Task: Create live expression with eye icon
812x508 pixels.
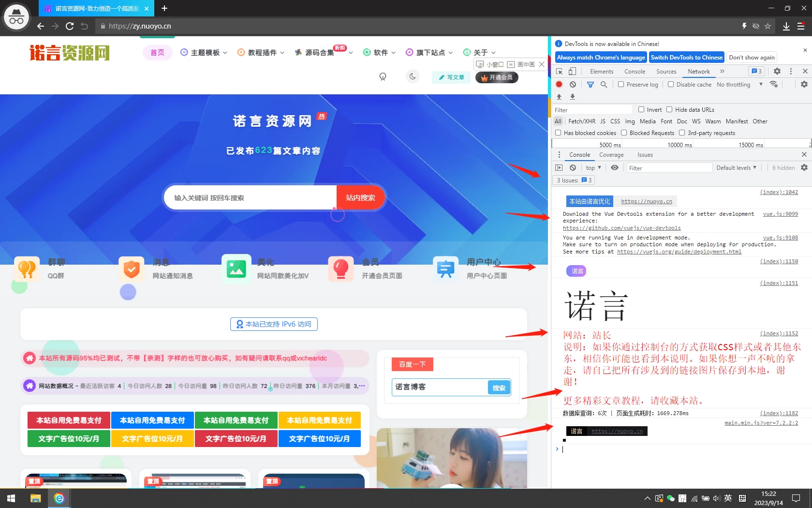Action: (x=614, y=167)
